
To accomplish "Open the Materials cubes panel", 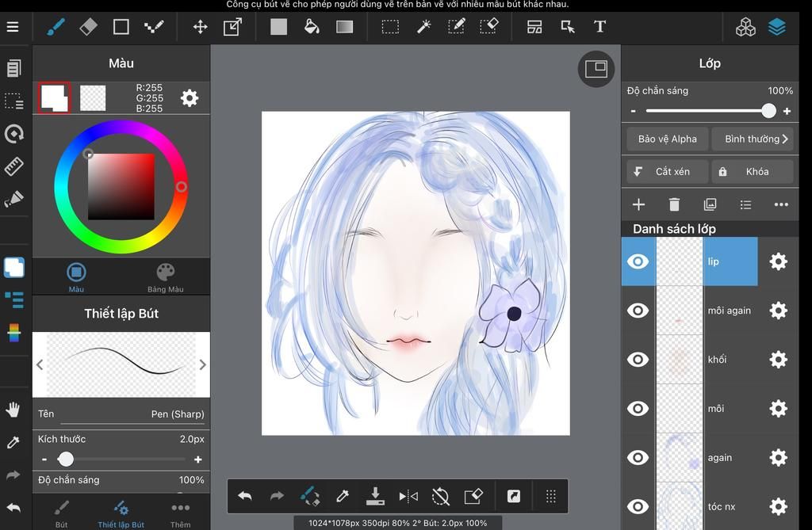I will 745,27.
